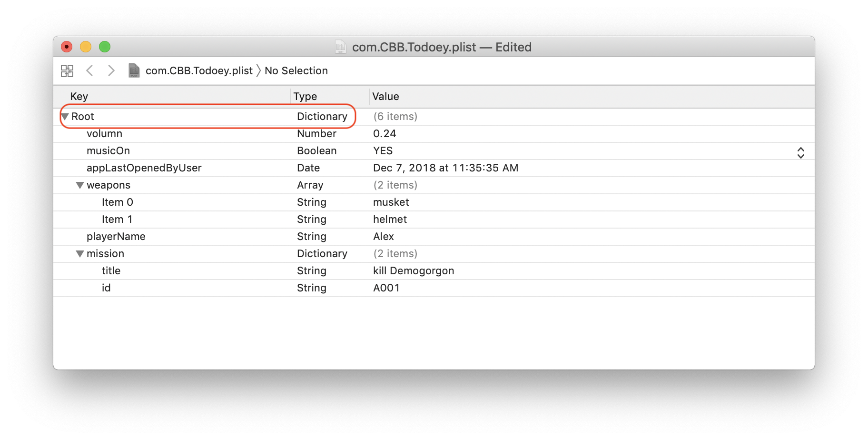Click the plist file icon in the breadcrumb
868x440 pixels.
(134, 70)
